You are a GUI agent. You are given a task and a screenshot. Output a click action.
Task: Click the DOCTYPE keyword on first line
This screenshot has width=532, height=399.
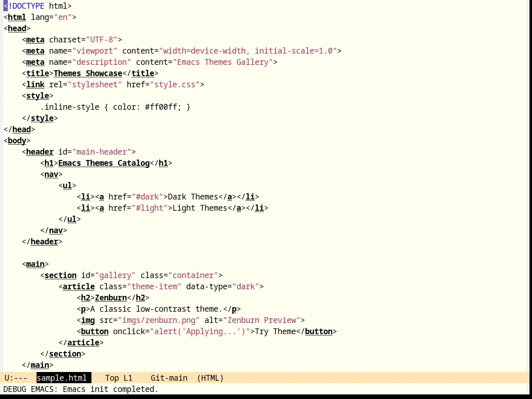click(x=28, y=6)
